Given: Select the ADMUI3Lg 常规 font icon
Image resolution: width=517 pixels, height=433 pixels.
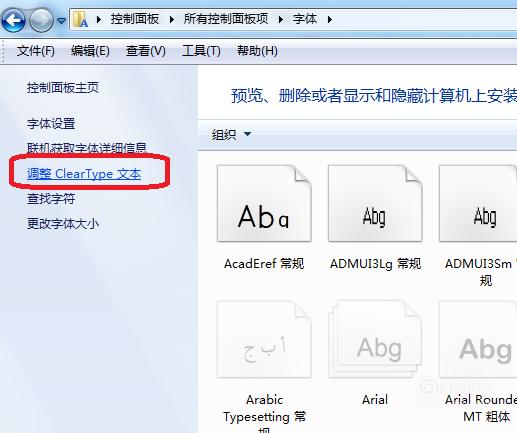Looking at the screenshot, I should [375, 203].
